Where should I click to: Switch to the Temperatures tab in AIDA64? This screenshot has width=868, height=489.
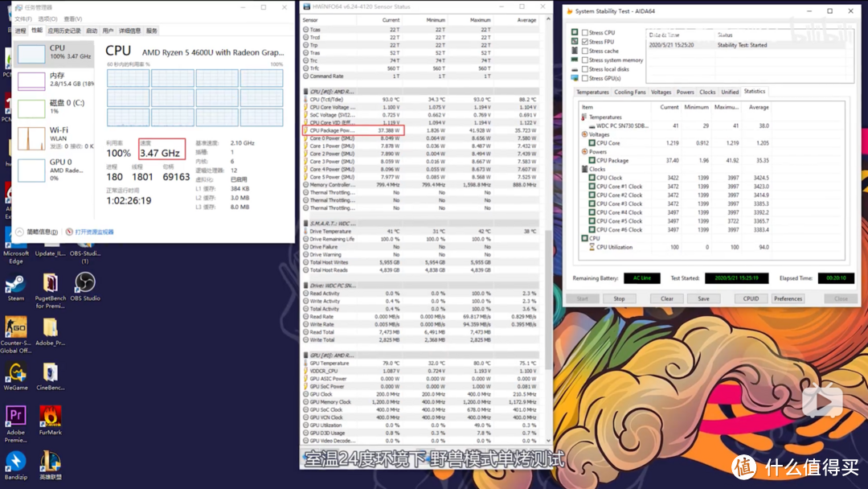pyautogui.click(x=592, y=92)
